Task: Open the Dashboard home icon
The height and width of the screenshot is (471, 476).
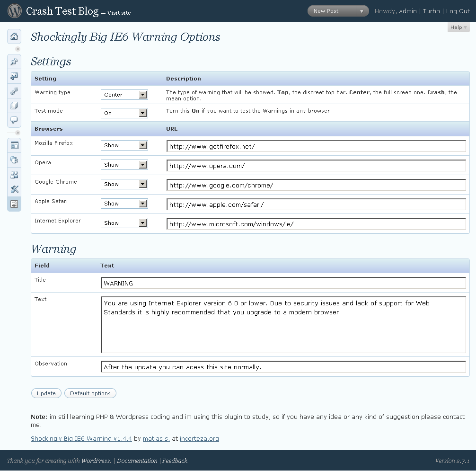Action: pos(14,36)
